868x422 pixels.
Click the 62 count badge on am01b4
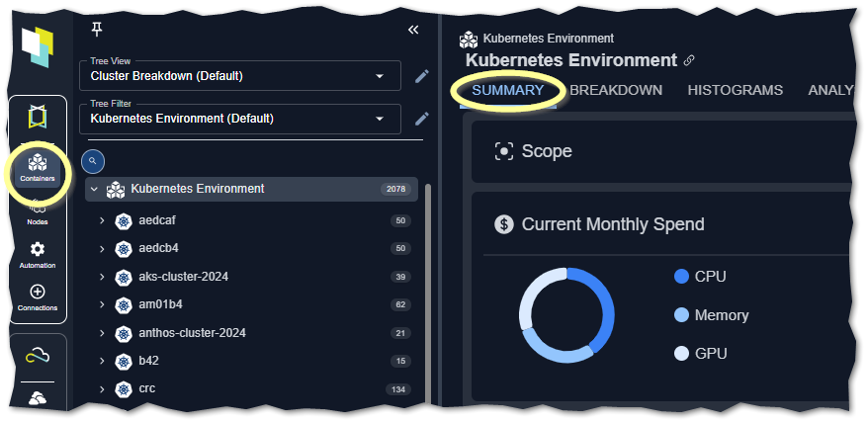[400, 305]
